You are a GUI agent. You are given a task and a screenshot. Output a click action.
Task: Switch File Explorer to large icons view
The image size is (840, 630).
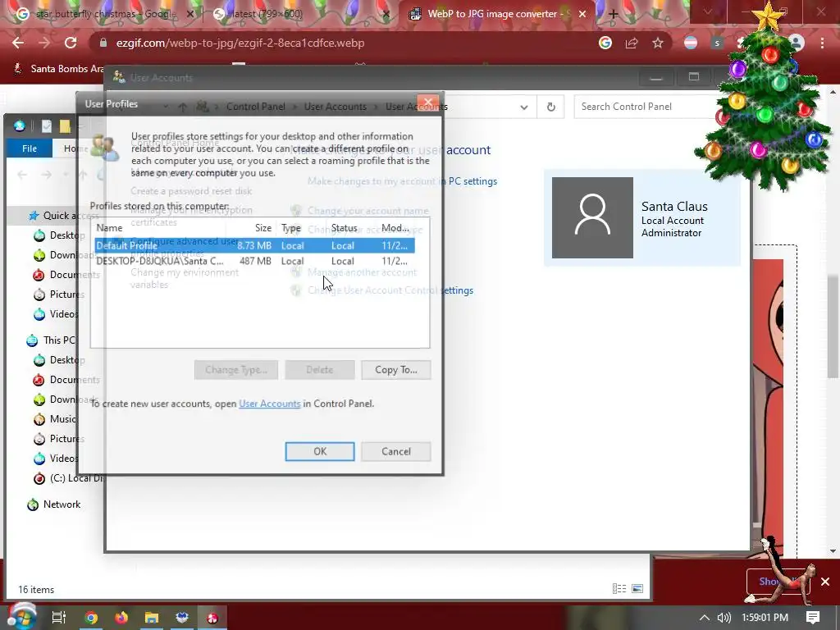tap(637, 589)
